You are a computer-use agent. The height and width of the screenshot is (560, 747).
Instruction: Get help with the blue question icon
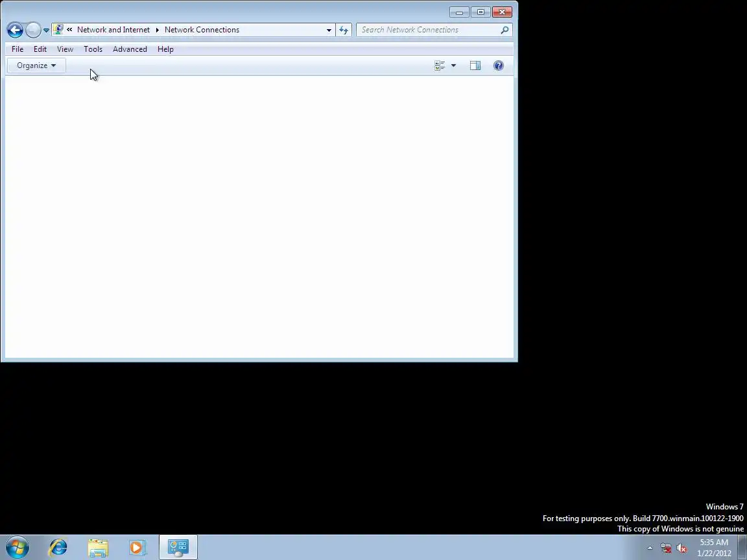pyautogui.click(x=498, y=65)
